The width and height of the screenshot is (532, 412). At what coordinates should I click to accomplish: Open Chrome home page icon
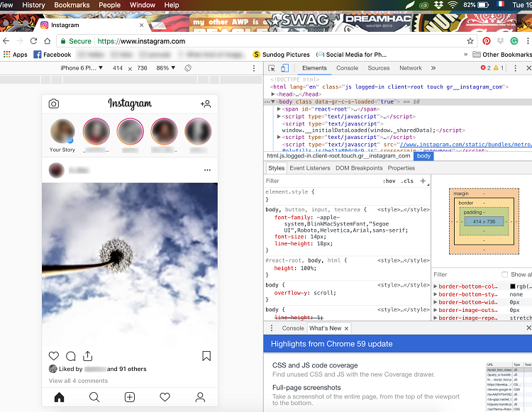(x=48, y=41)
